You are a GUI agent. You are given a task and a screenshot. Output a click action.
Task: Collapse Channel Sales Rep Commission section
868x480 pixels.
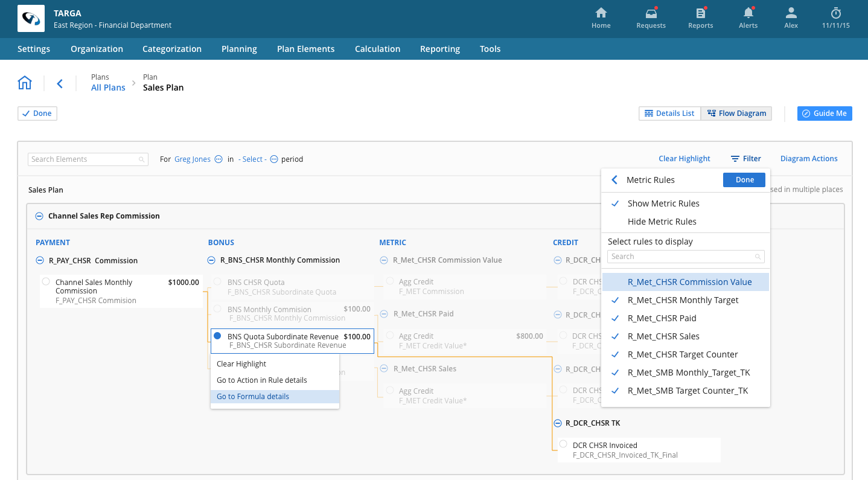coord(39,216)
